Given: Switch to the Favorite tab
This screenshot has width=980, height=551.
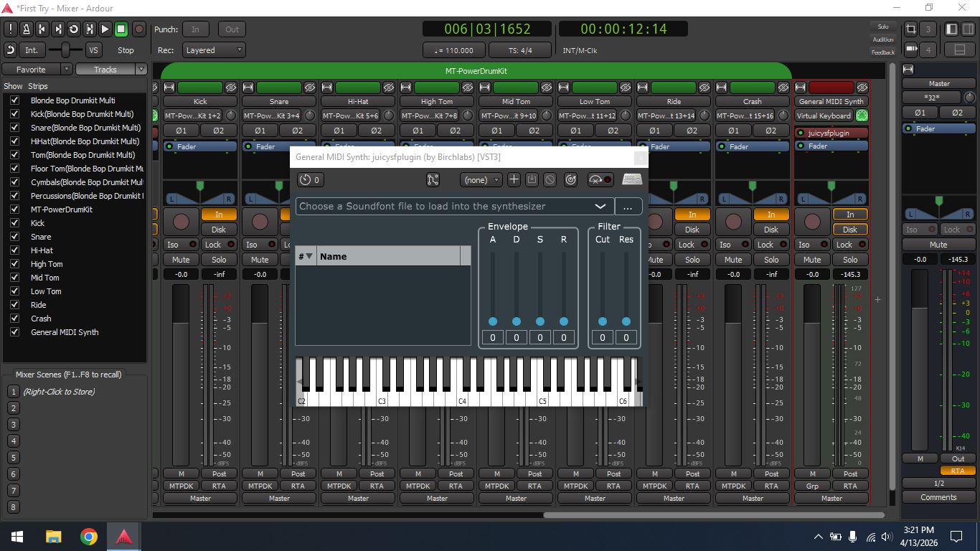Looking at the screenshot, I should [31, 70].
